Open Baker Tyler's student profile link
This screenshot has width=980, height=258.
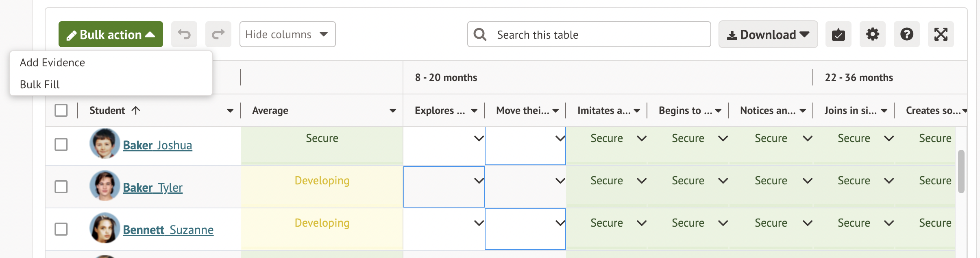click(x=153, y=188)
